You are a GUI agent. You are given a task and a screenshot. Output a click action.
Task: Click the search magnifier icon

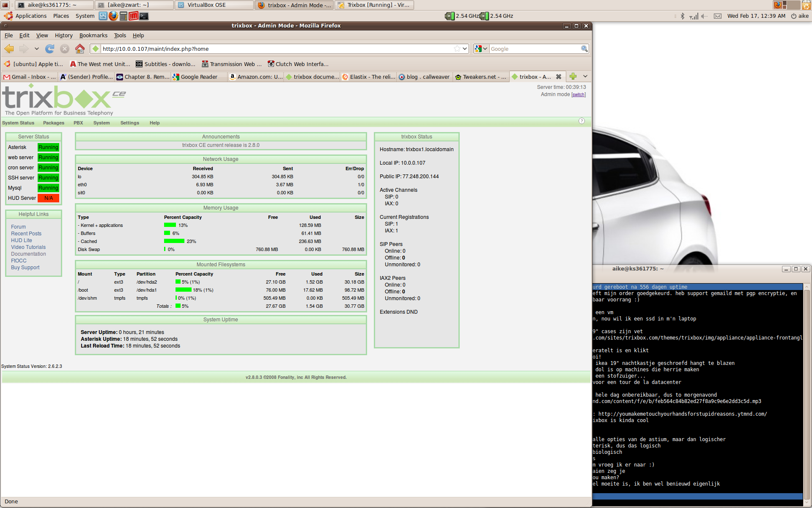(x=584, y=49)
